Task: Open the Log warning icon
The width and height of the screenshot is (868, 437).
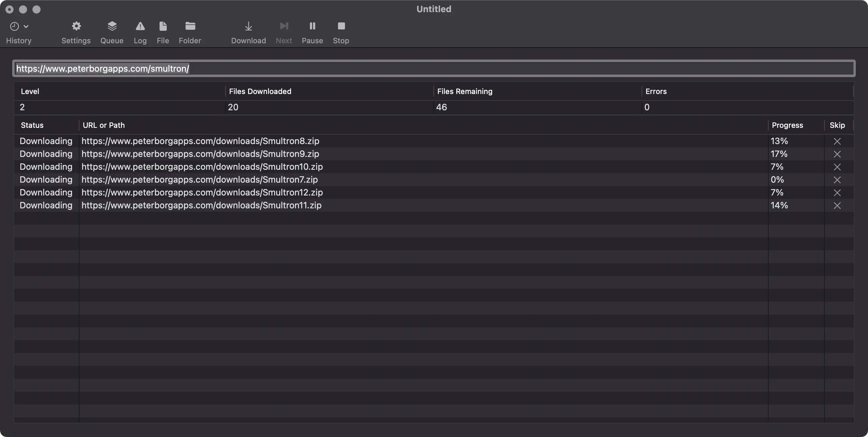Action: coord(140,26)
